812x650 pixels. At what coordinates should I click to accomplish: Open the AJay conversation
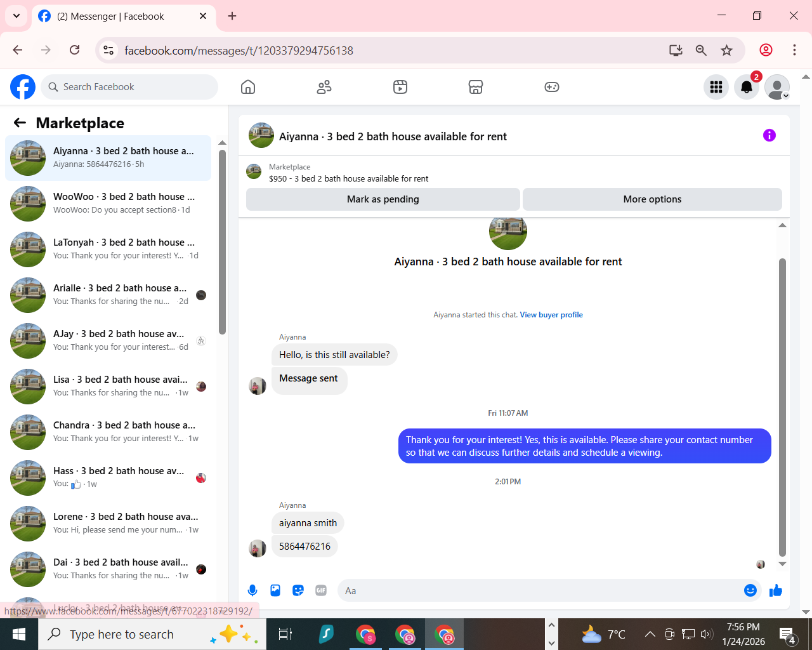tap(108, 340)
